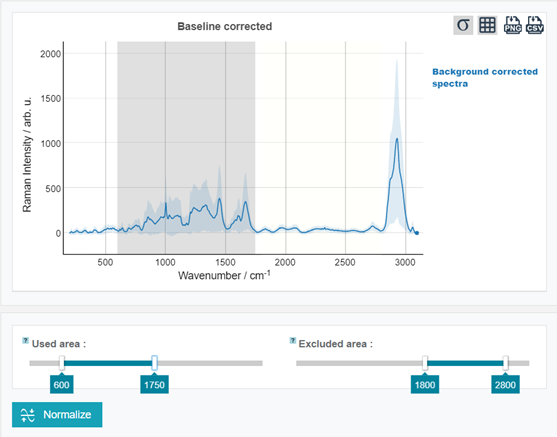Select the Used area lower slider handle
557x437 pixels.
click(x=62, y=363)
